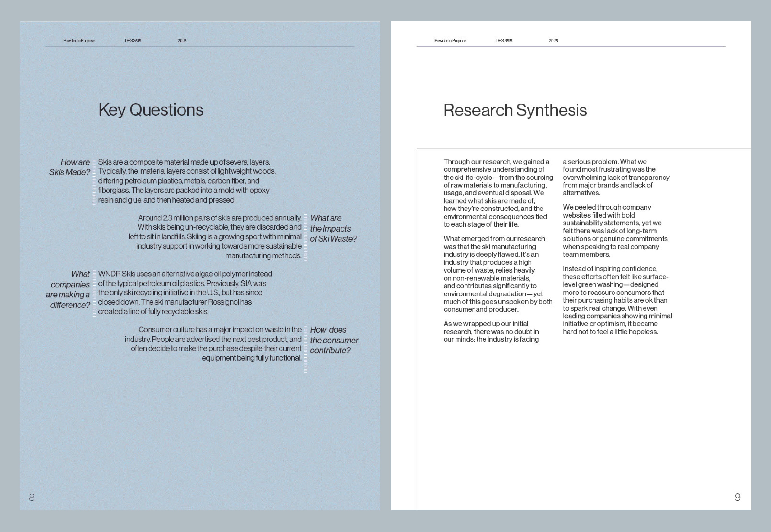The width and height of the screenshot is (771, 532).
Task: Click page number 9
Action: (737, 497)
